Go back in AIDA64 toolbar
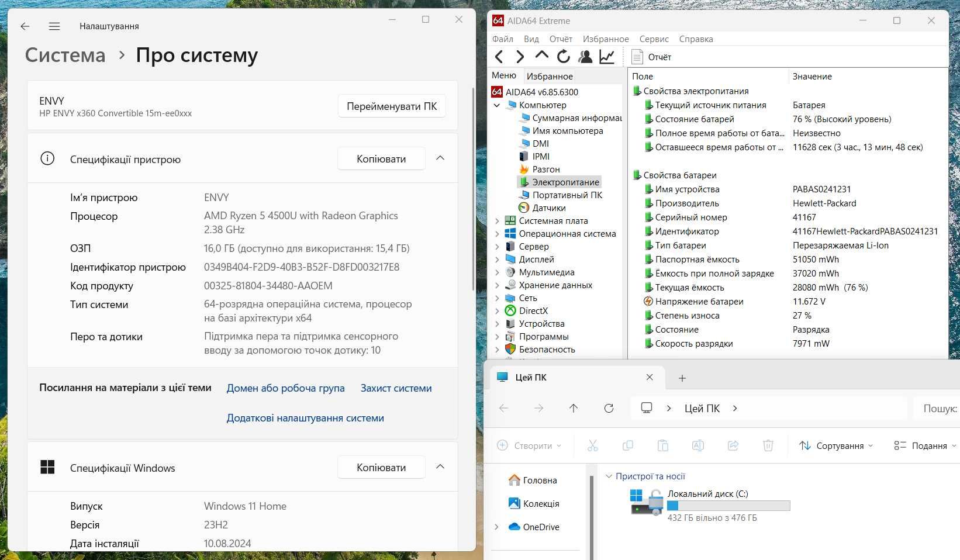Image resolution: width=960 pixels, height=560 pixels. tap(499, 57)
